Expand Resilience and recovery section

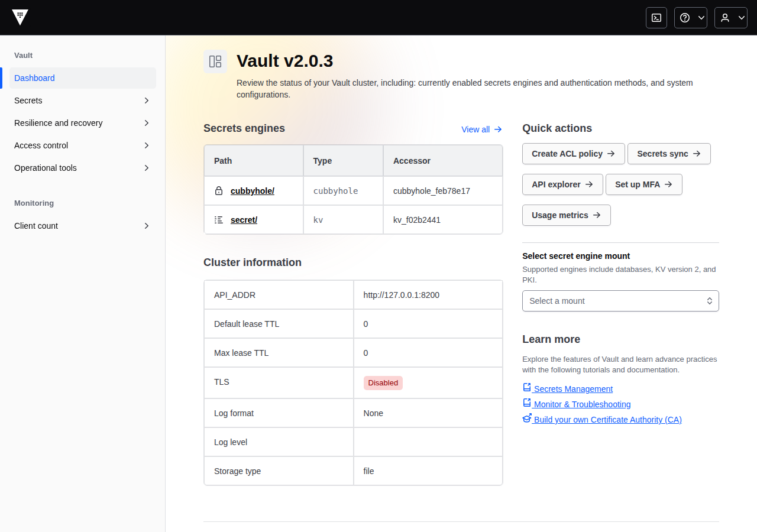[83, 123]
